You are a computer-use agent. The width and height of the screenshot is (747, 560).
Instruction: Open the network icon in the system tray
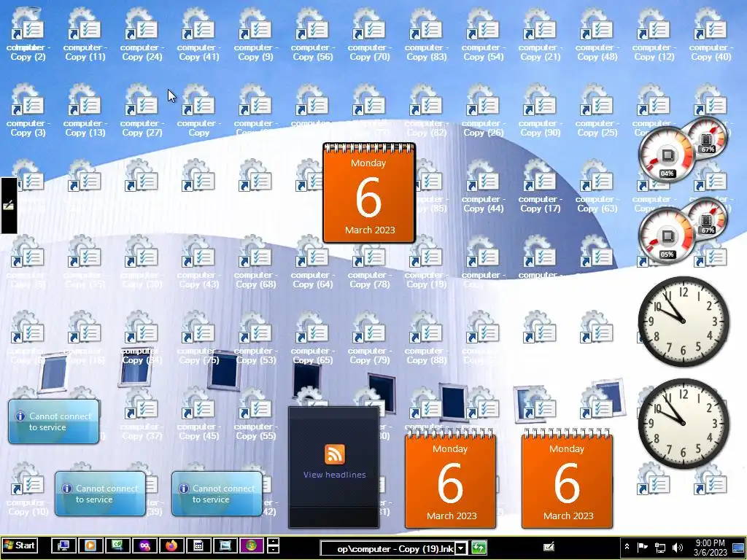[x=659, y=548]
